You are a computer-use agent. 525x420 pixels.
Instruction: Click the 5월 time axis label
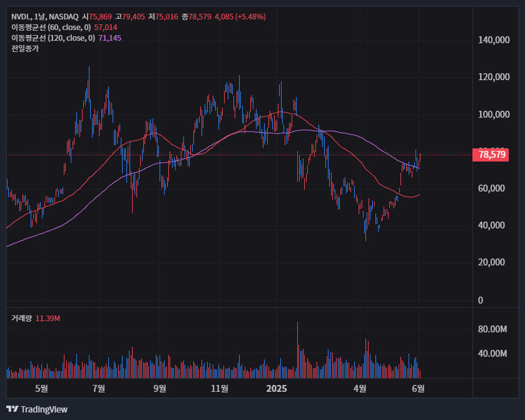[x=41, y=389]
